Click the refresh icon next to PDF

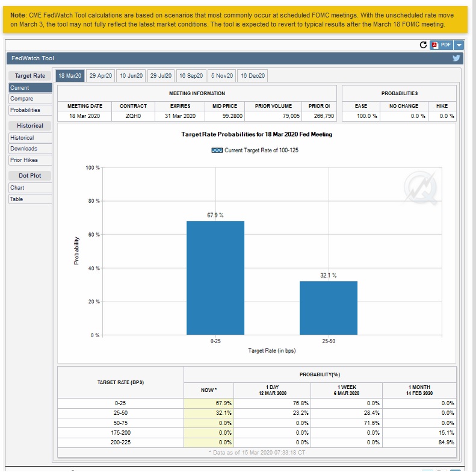tap(423, 45)
